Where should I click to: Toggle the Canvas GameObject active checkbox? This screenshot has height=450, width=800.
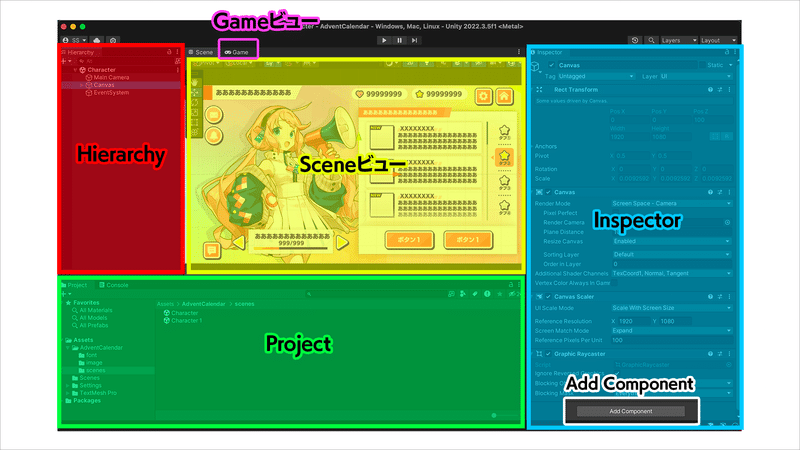pos(552,65)
